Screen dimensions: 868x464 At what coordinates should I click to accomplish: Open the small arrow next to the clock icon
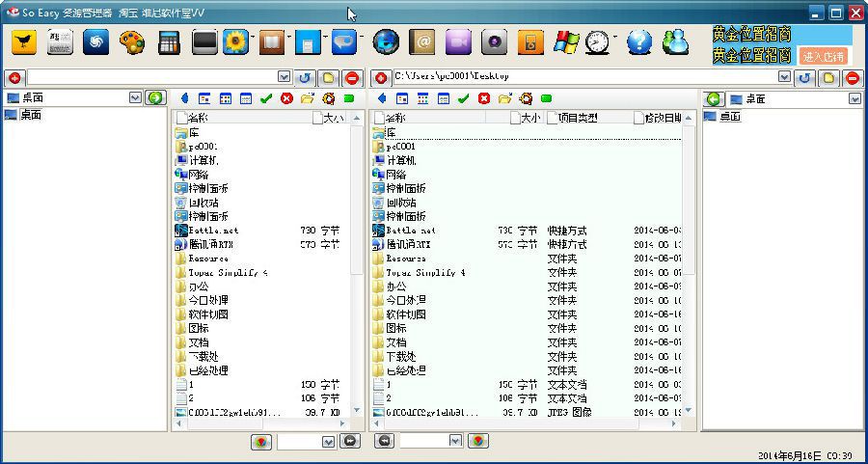tap(614, 37)
